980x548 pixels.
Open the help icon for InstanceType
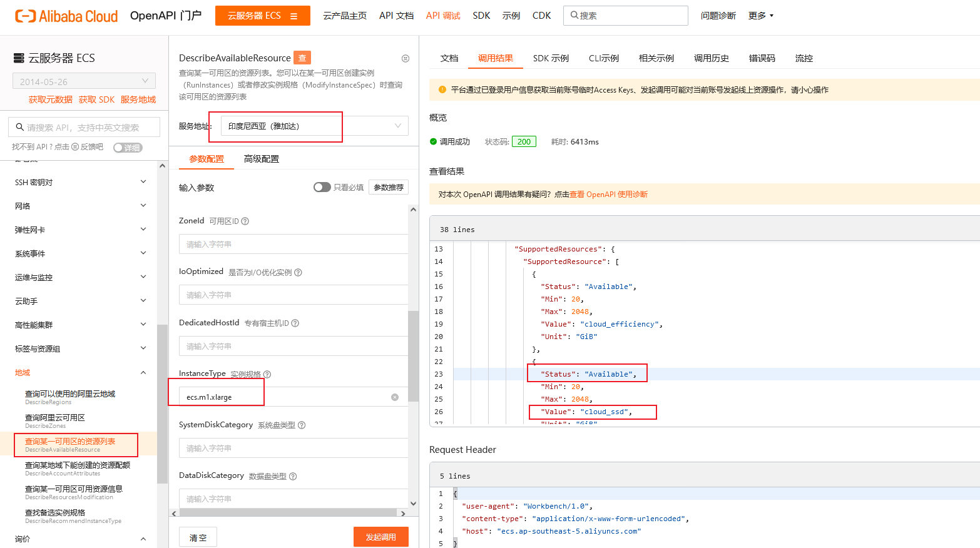coord(267,374)
